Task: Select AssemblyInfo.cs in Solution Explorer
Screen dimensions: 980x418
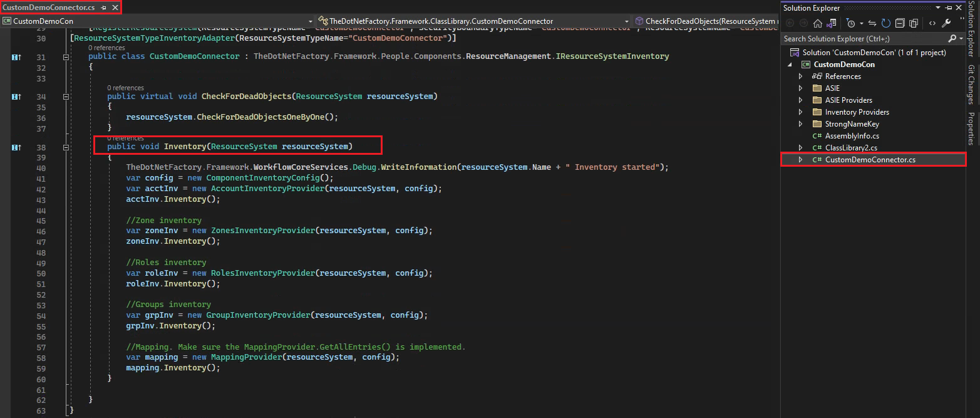Action: (852, 136)
